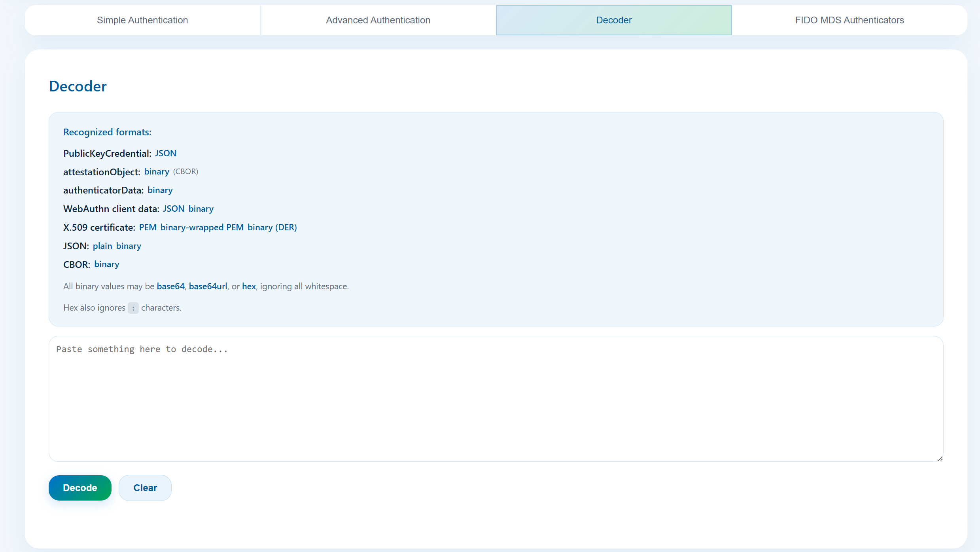The width and height of the screenshot is (980, 552).
Task: Click WebAuthn client data JSON link
Action: click(174, 209)
